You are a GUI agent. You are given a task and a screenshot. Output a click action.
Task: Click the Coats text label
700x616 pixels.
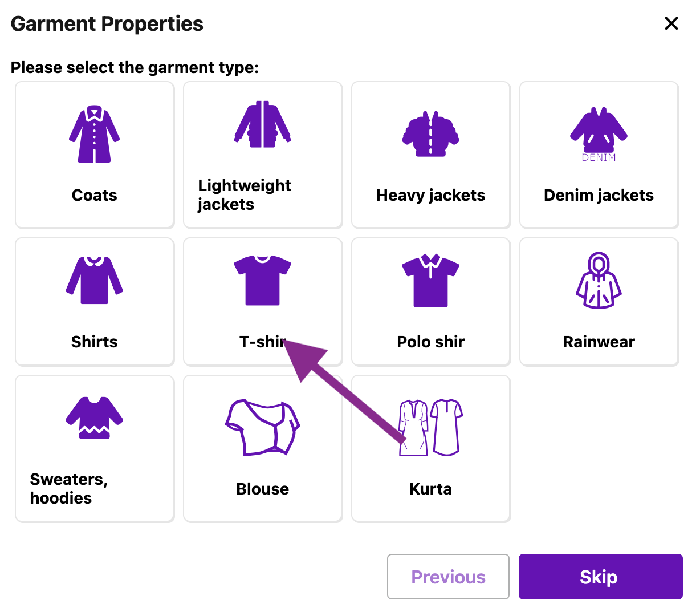(95, 195)
